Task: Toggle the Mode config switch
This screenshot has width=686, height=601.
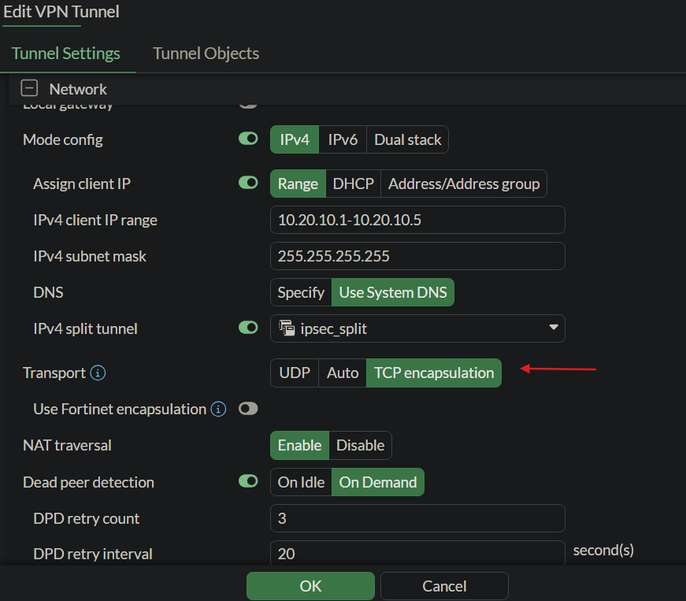Action: (248, 139)
